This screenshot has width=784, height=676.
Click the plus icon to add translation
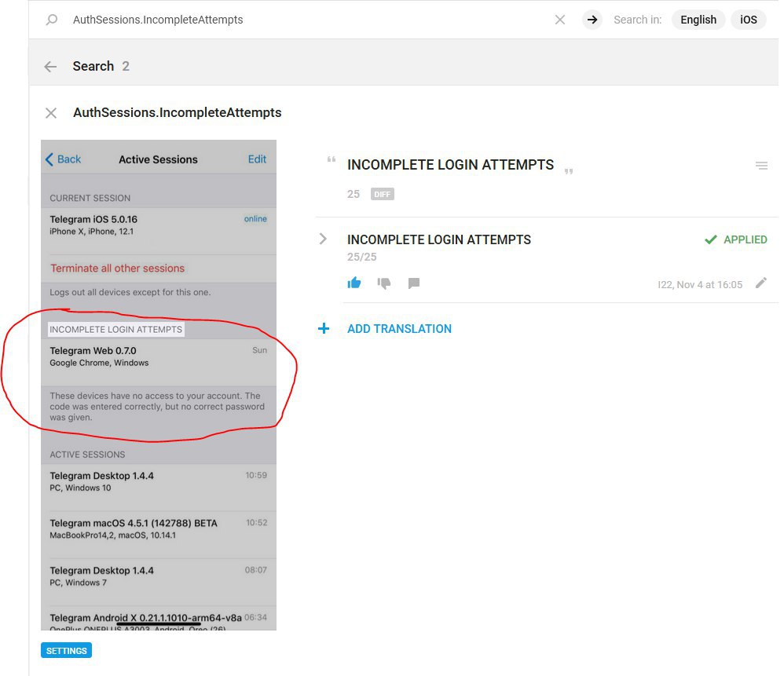[324, 328]
